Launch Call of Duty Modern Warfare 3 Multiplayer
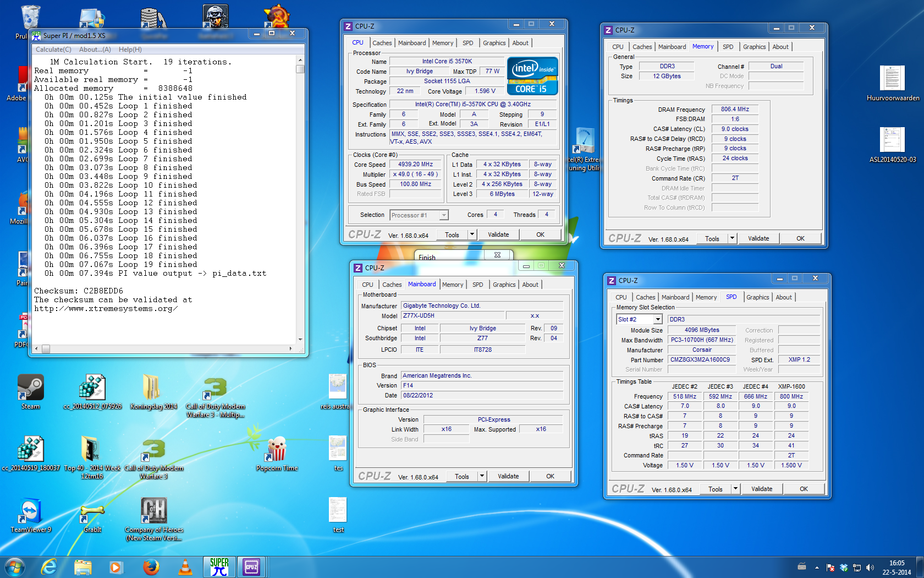 (215, 397)
